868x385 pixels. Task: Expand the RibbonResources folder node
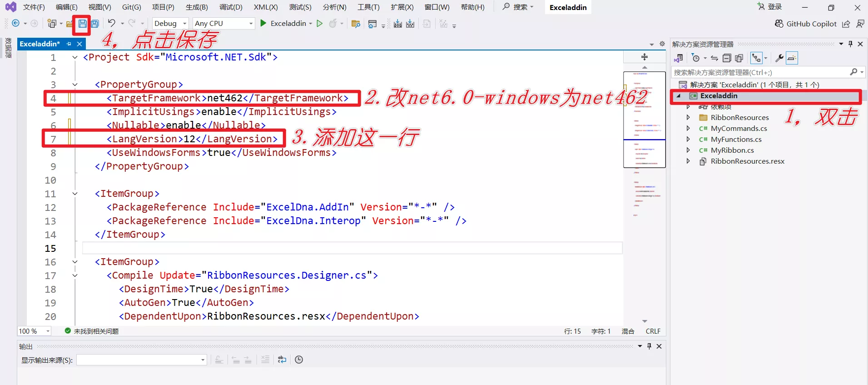tap(688, 117)
